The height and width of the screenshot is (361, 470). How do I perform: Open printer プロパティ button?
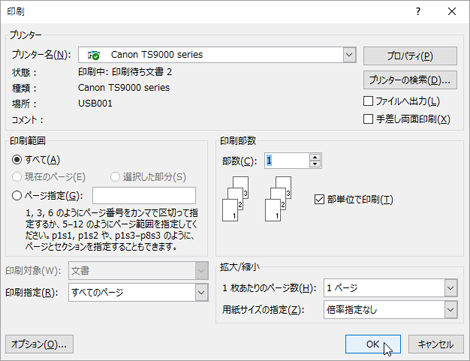click(x=410, y=56)
